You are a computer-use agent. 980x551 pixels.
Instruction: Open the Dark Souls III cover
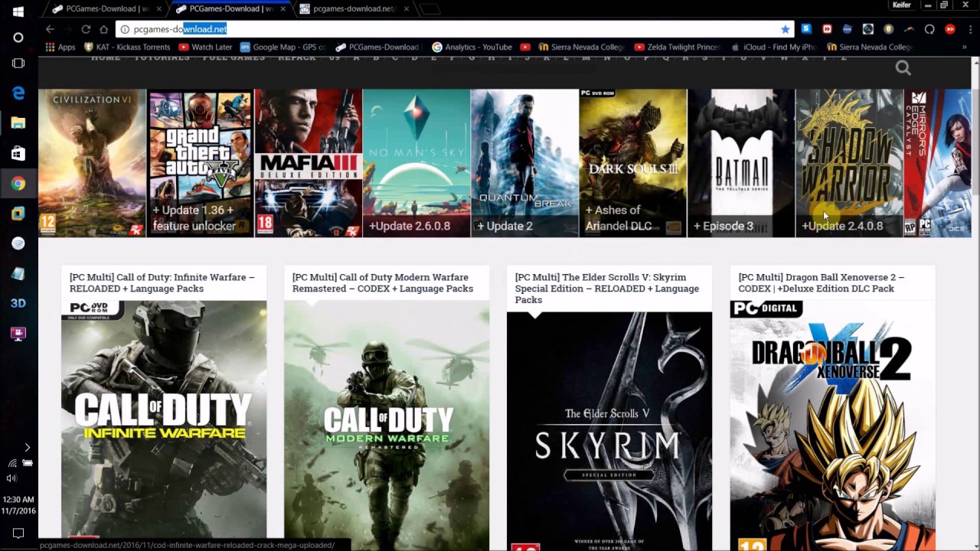click(633, 163)
